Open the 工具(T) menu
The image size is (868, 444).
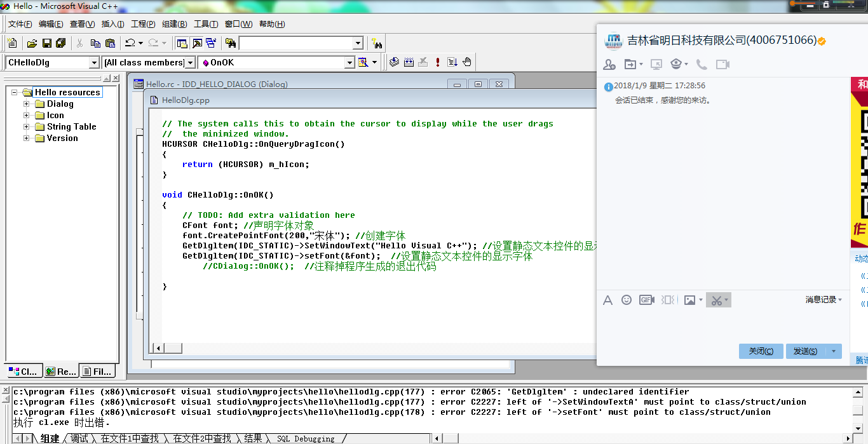click(x=206, y=24)
